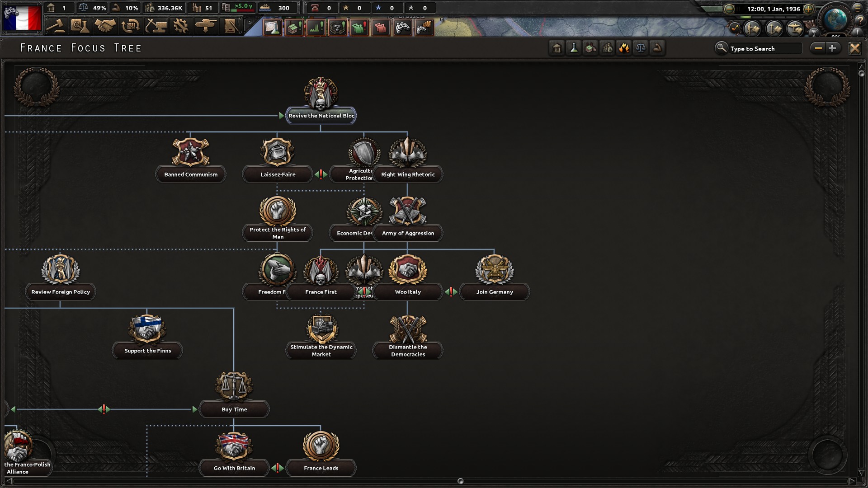The width and height of the screenshot is (868, 488).
Task: Open the Decisions gavel menu
Action: [x=56, y=26]
